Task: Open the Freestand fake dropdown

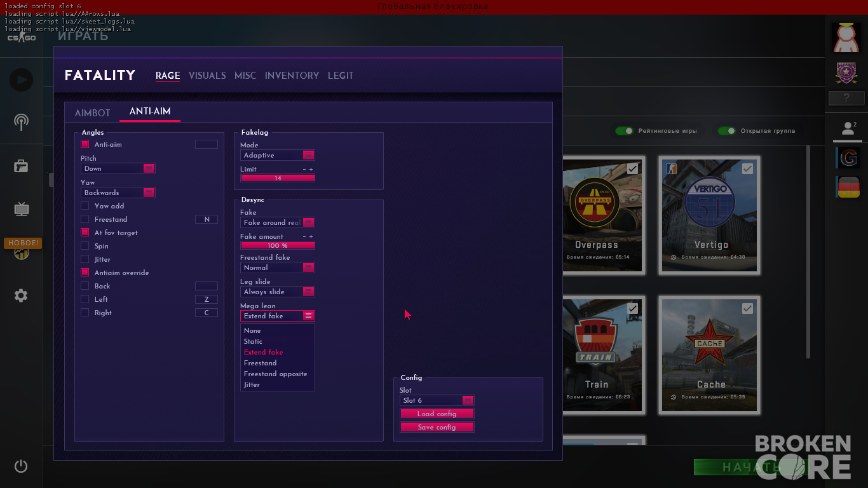Action: [278, 268]
